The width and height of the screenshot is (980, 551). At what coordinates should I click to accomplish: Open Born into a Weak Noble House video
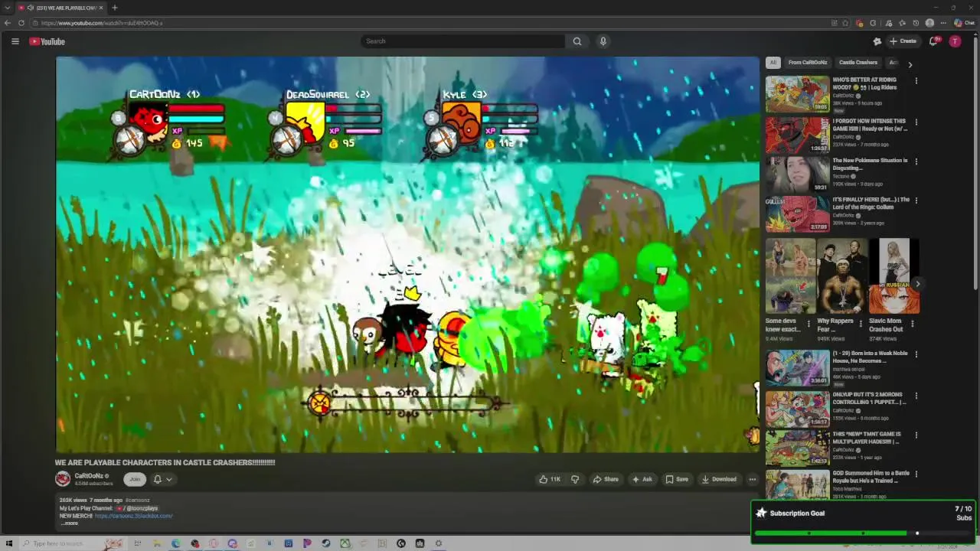point(798,368)
